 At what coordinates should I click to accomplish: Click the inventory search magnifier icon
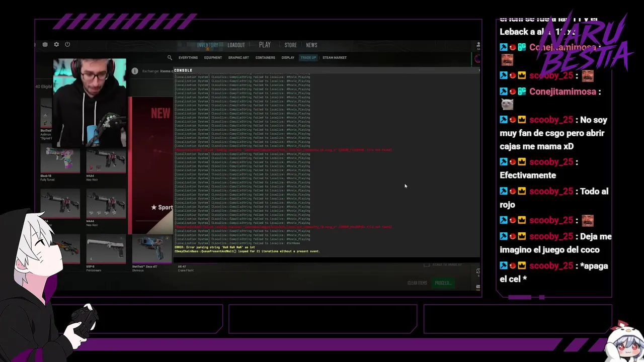click(170, 58)
